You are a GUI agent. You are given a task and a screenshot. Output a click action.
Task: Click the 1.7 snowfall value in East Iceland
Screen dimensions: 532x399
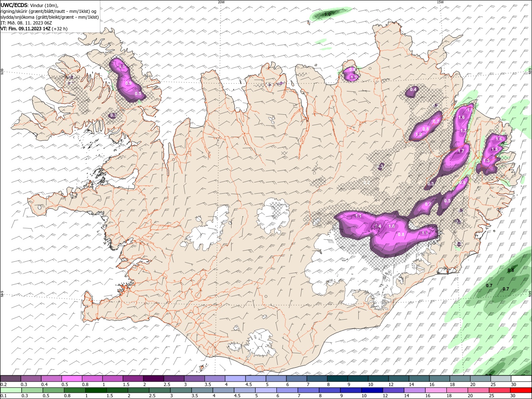(461, 151)
